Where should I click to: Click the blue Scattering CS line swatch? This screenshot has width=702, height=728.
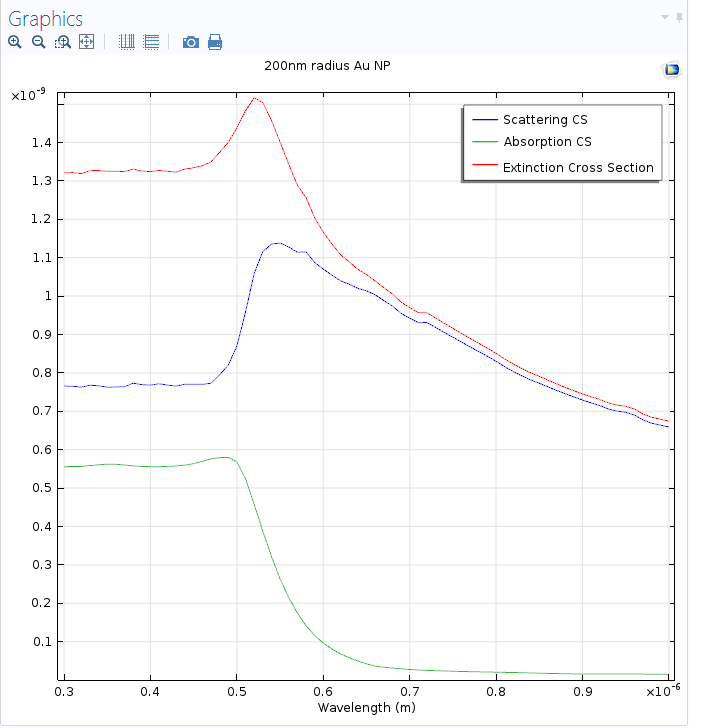point(483,120)
